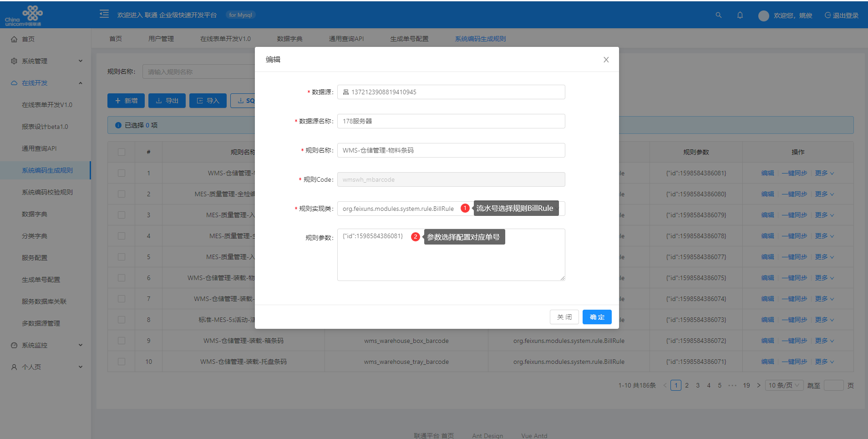Collapse the sidebar with the menu fold icon

(104, 14)
